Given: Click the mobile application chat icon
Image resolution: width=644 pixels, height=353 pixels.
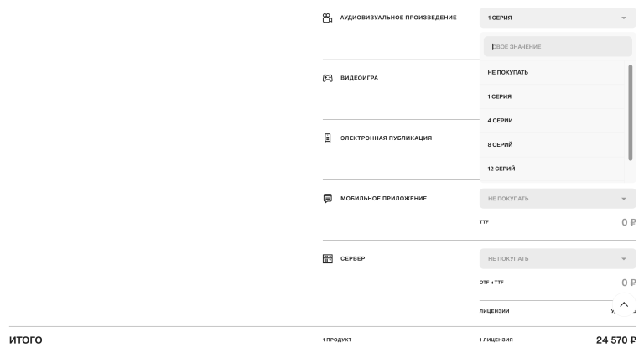Looking at the screenshot, I should [327, 199].
